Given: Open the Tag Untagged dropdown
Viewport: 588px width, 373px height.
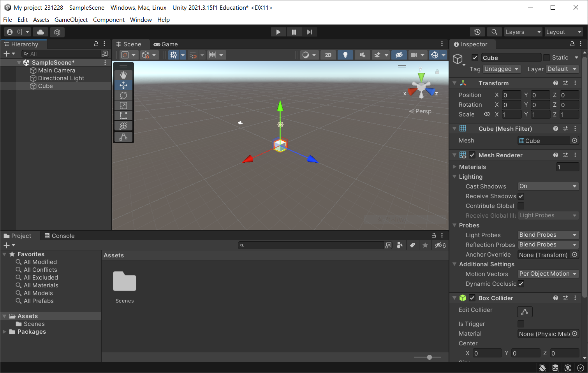Looking at the screenshot, I should tap(502, 69).
